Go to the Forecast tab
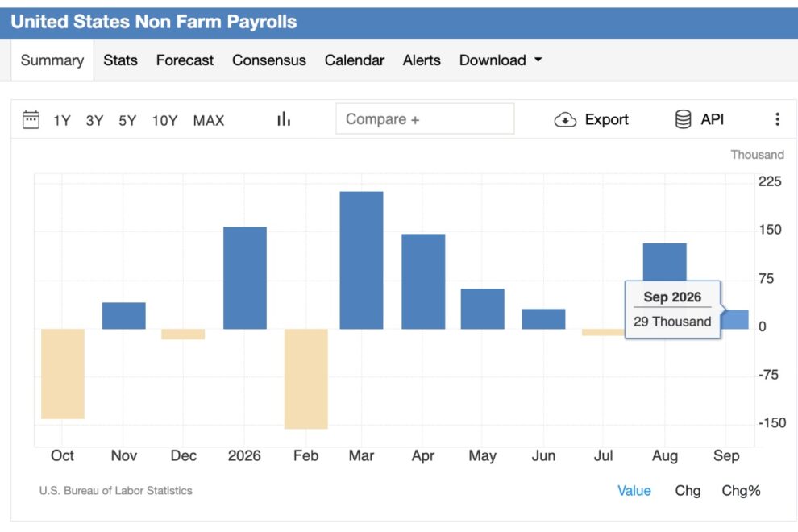Screen dimensions: 798x532 (185, 60)
